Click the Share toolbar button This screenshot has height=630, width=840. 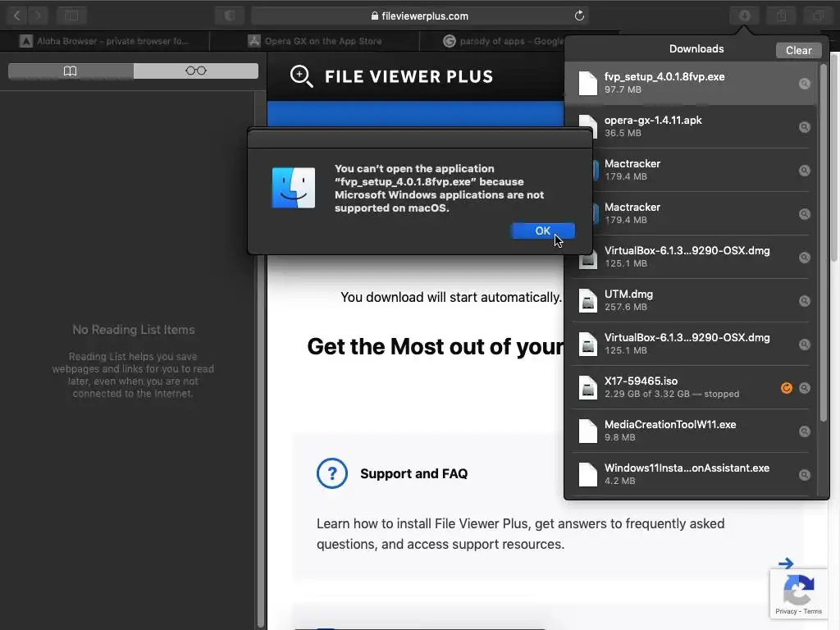[782, 16]
